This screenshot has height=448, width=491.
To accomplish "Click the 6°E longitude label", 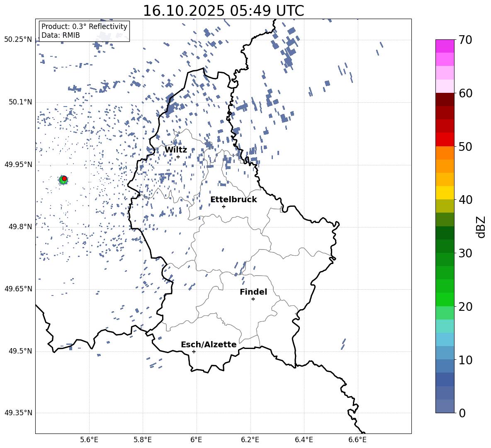I will (x=196, y=440).
